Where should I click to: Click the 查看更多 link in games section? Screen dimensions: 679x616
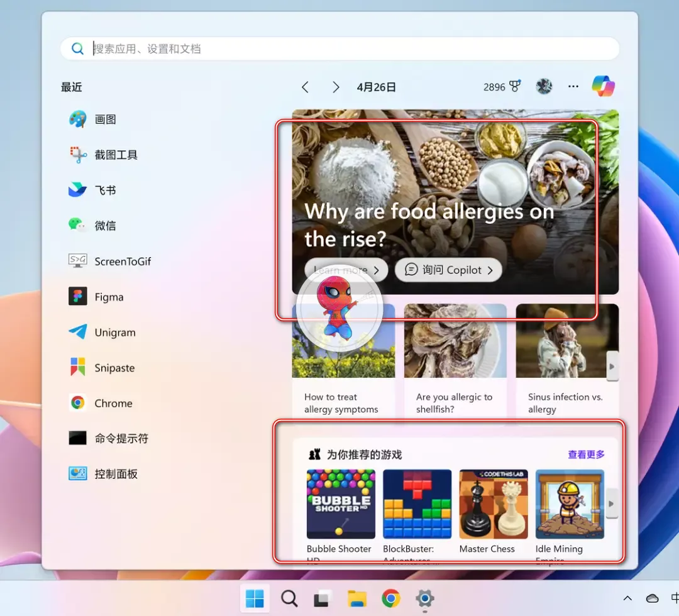tap(586, 454)
